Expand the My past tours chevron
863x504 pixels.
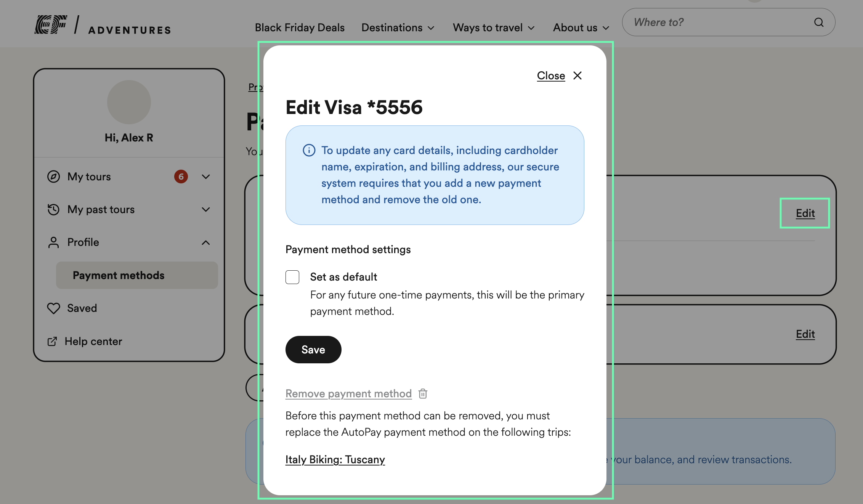pyautogui.click(x=206, y=209)
